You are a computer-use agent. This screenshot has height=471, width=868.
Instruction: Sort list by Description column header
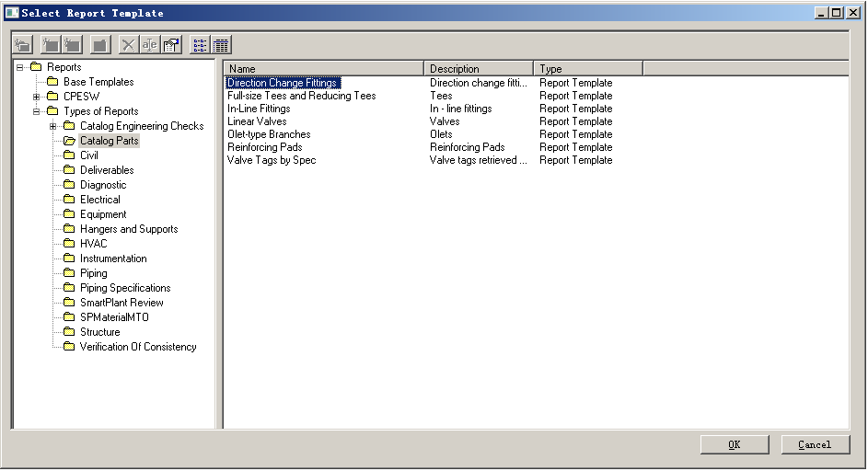click(x=479, y=69)
